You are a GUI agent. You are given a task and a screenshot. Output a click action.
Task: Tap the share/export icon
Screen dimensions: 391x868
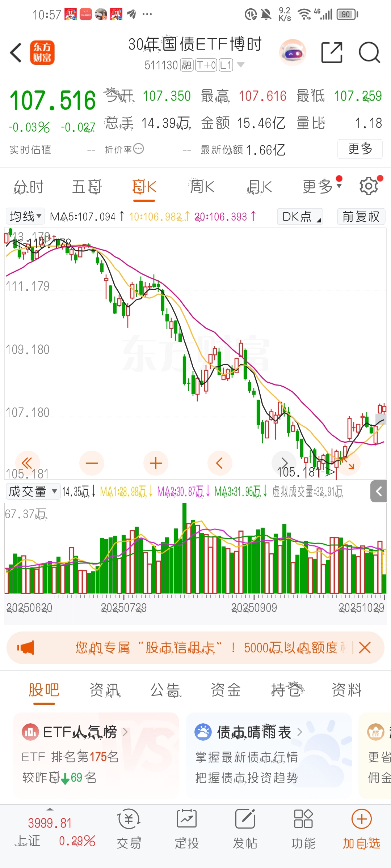pyautogui.click(x=332, y=53)
